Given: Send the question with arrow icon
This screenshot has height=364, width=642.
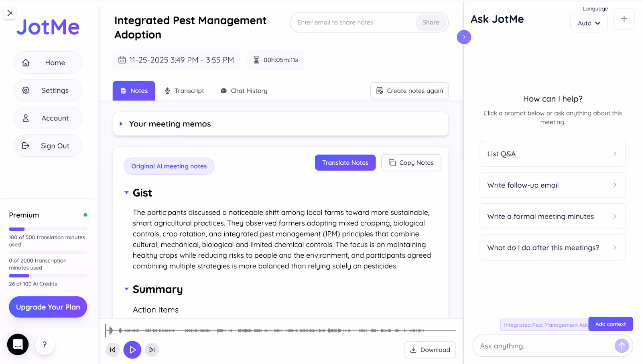Looking at the screenshot, I should coord(622,346).
